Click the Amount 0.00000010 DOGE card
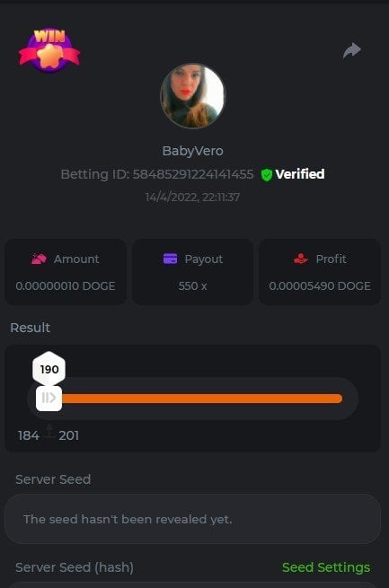Image resolution: width=389 pixels, height=588 pixels. [x=66, y=272]
